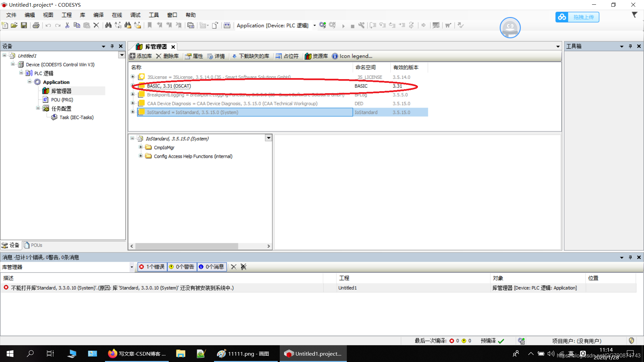
Task: Click the 资源库 button
Action: tap(316, 56)
